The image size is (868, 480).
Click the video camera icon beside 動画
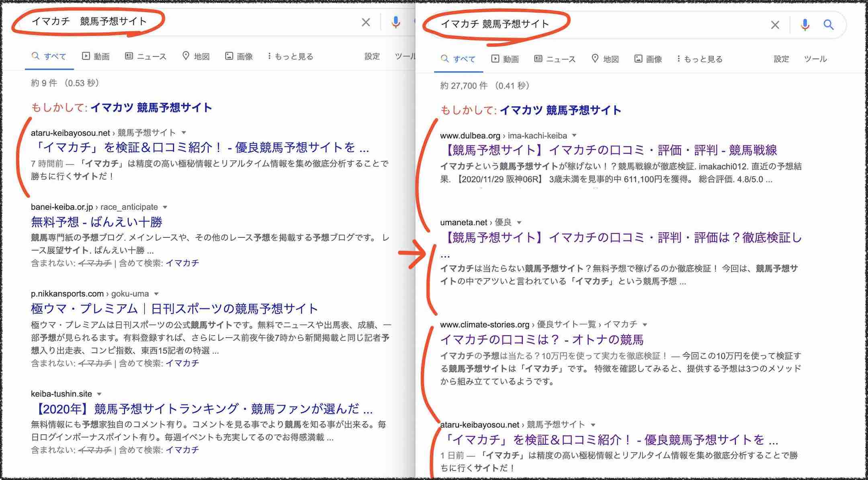(x=495, y=59)
